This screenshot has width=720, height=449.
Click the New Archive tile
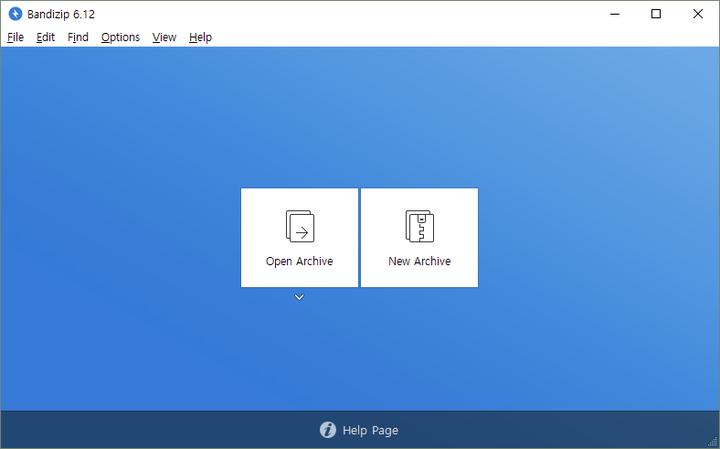(419, 237)
